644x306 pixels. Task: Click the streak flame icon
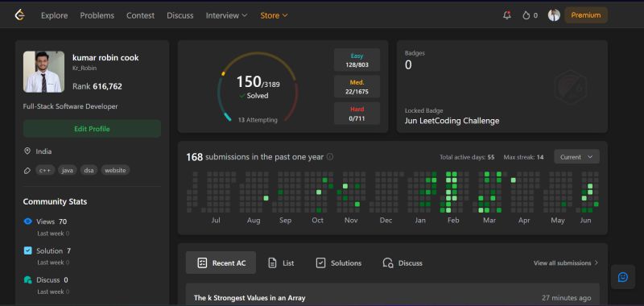point(526,15)
